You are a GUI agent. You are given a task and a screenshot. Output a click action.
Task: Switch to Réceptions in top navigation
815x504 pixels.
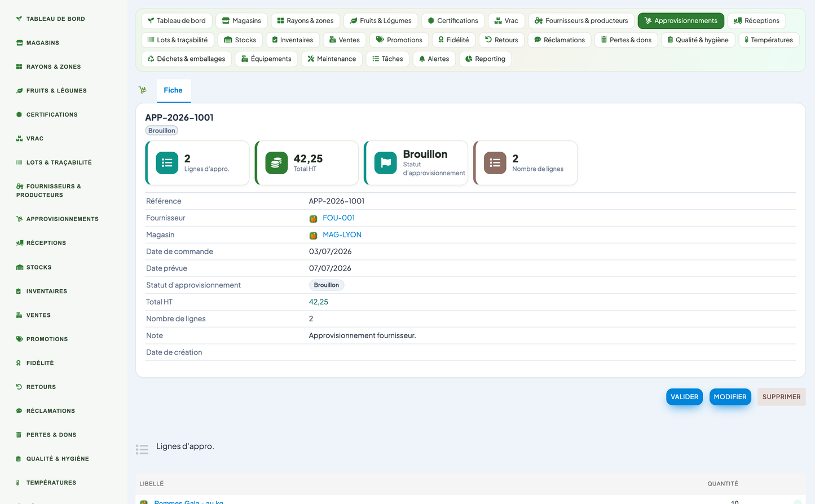[756, 21]
